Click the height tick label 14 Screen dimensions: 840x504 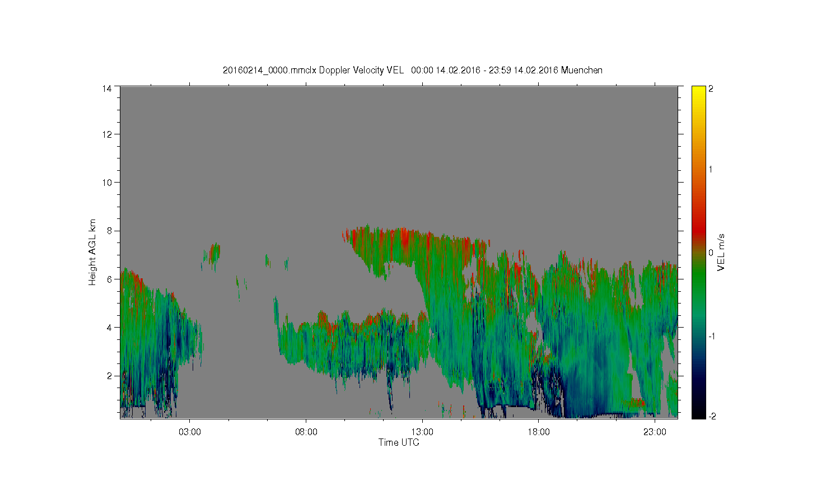tap(106, 88)
